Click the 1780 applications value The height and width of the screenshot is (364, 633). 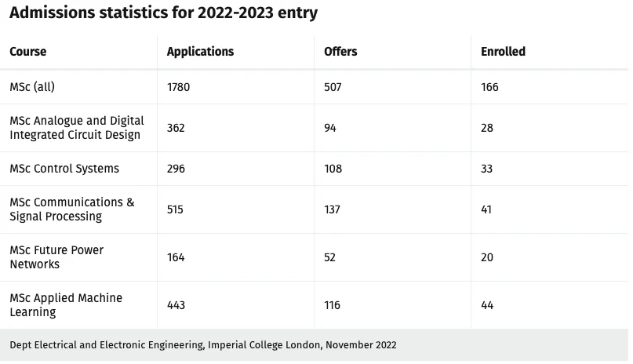[178, 87]
